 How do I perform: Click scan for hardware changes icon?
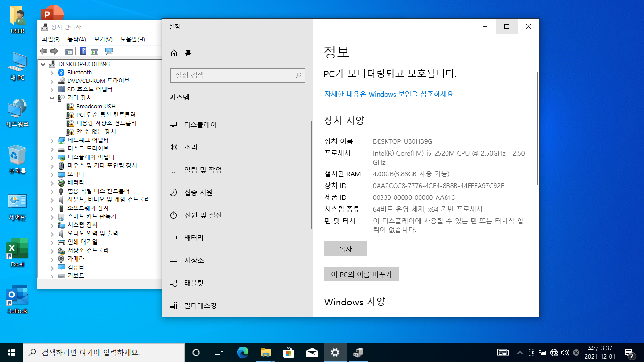pos(109,51)
